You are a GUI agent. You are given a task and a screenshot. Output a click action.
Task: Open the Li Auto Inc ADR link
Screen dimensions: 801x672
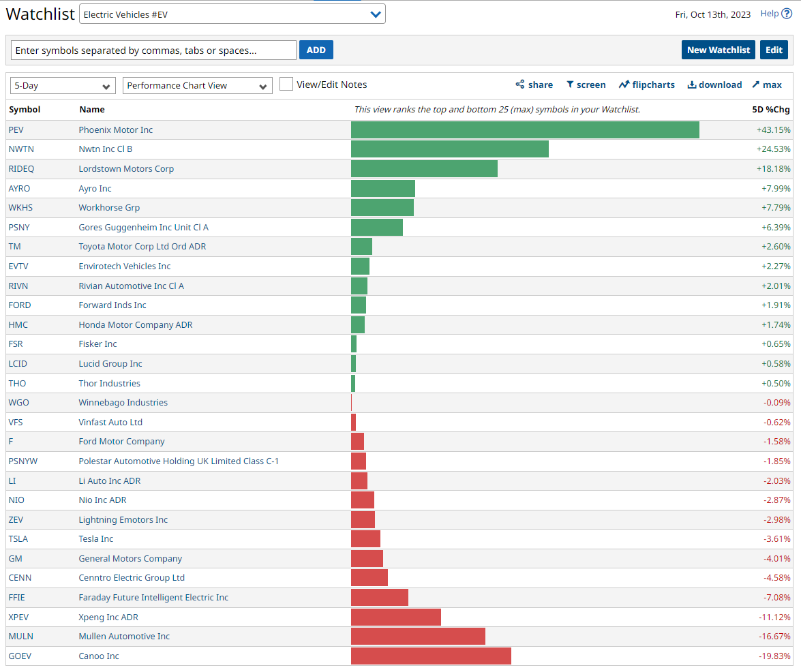109,480
